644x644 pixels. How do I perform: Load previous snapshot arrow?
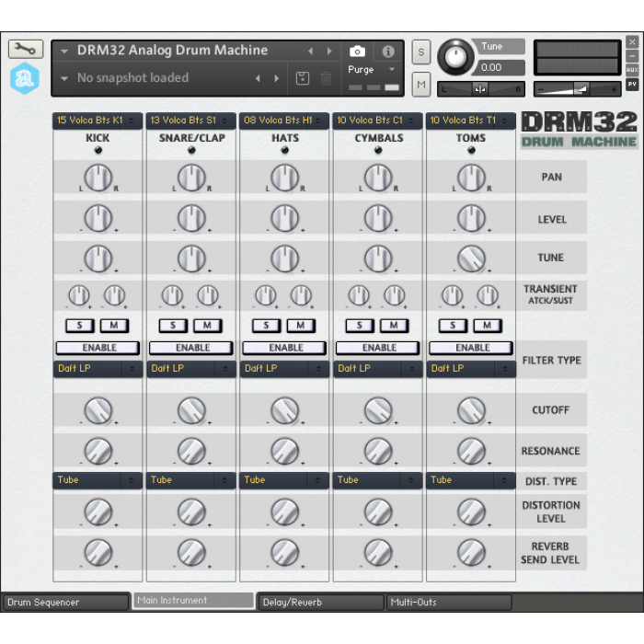coord(258,78)
